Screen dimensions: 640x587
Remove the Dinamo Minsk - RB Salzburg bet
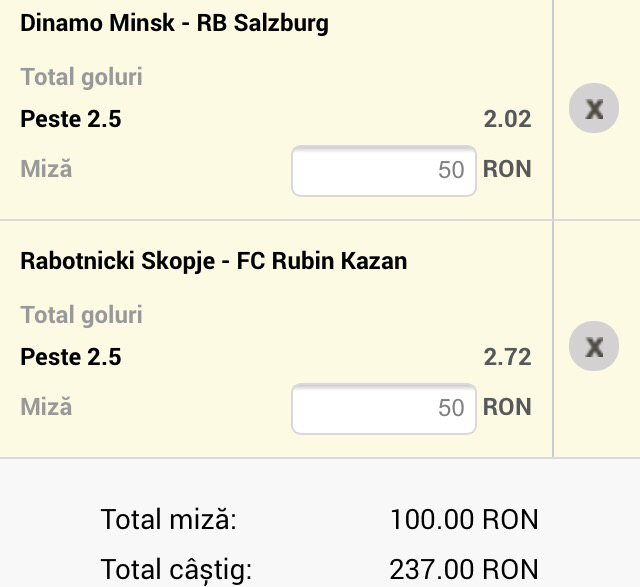[594, 109]
